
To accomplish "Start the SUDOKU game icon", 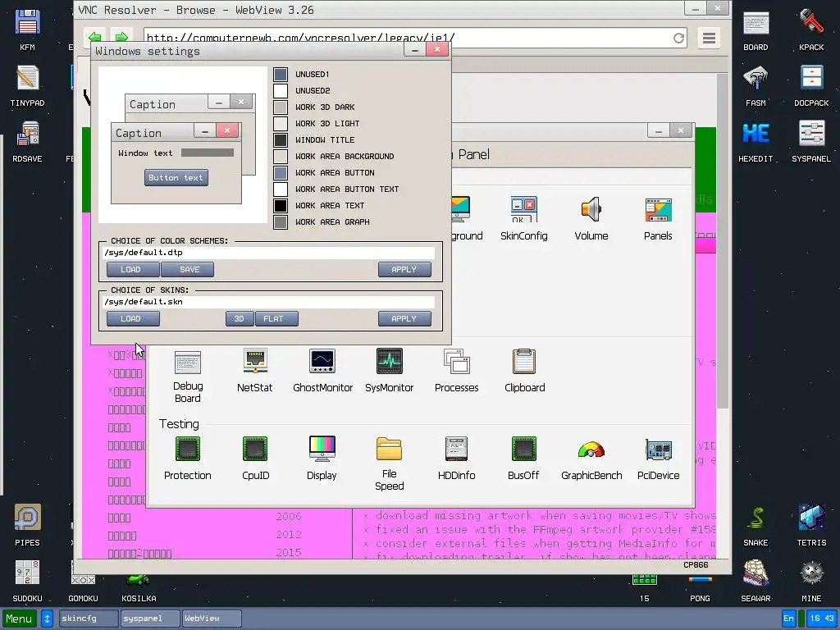I will (27, 581).
